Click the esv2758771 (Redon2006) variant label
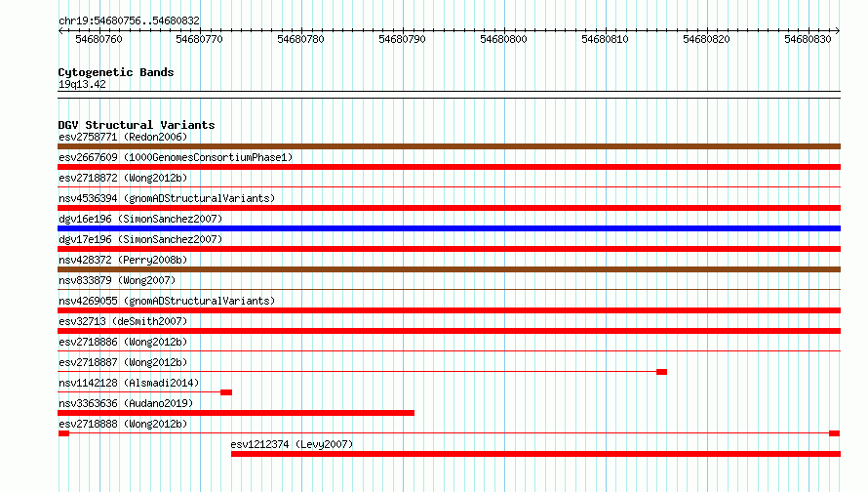868x492 pixels. coord(123,137)
